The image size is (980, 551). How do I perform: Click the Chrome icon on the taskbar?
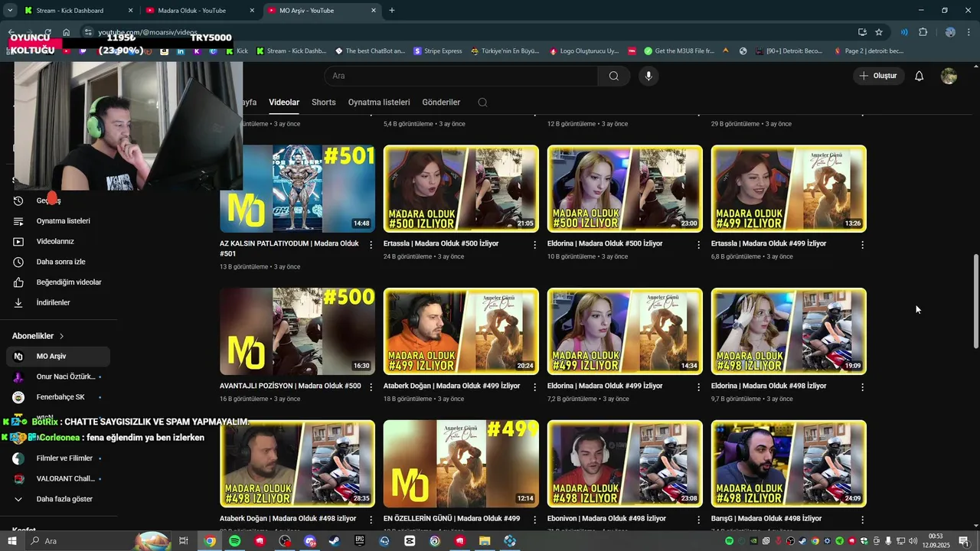tap(210, 541)
